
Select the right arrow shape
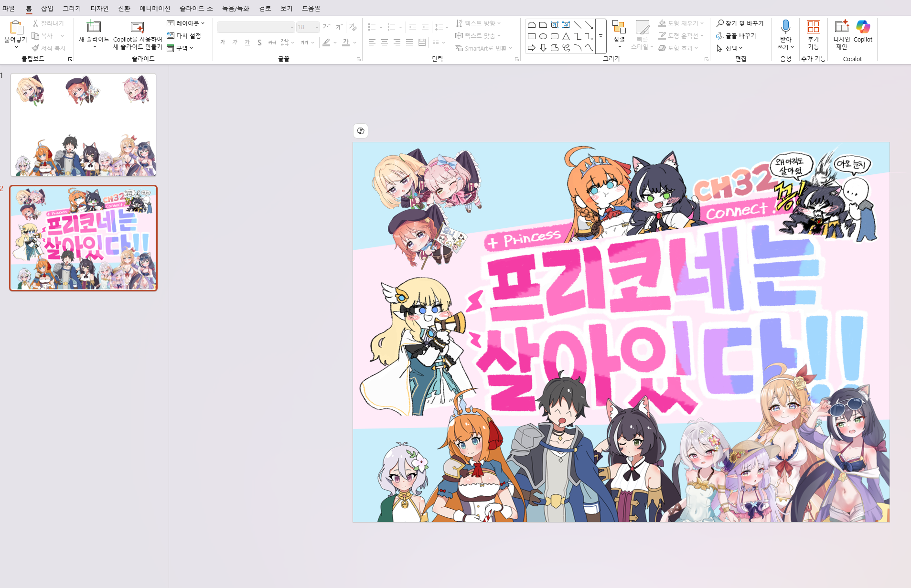pos(531,48)
